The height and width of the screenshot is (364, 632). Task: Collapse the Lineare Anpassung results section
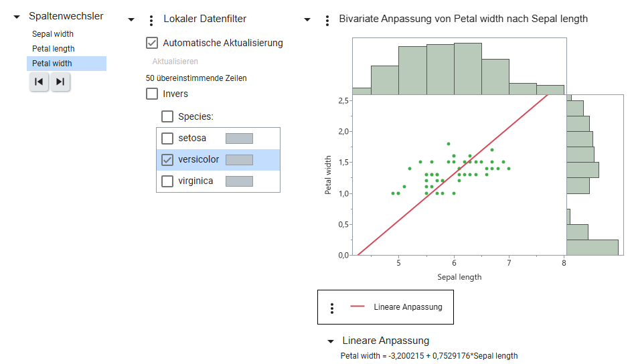[x=331, y=341]
